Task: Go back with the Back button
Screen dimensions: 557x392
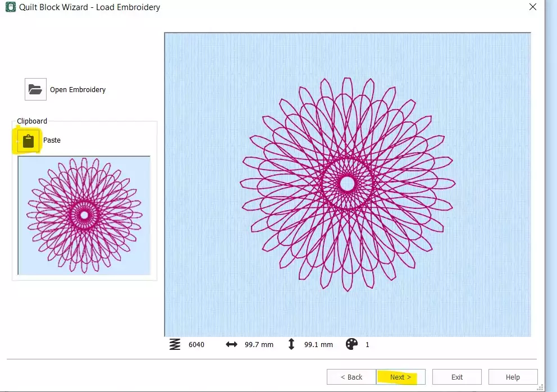Action: [x=351, y=377]
